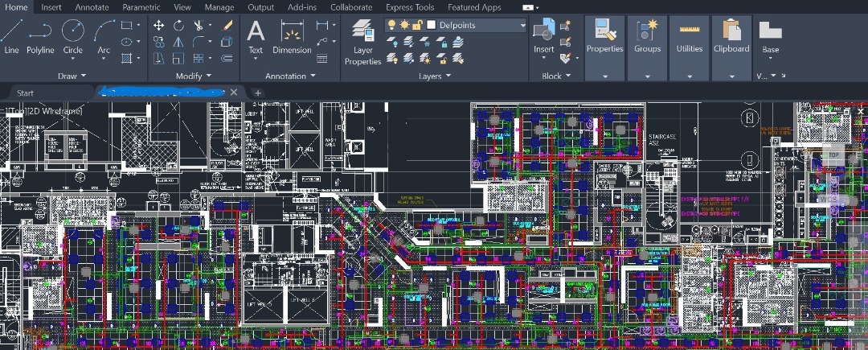This screenshot has height=350, width=868.
Task: Click the Explode box icon
Action: [x=227, y=42]
